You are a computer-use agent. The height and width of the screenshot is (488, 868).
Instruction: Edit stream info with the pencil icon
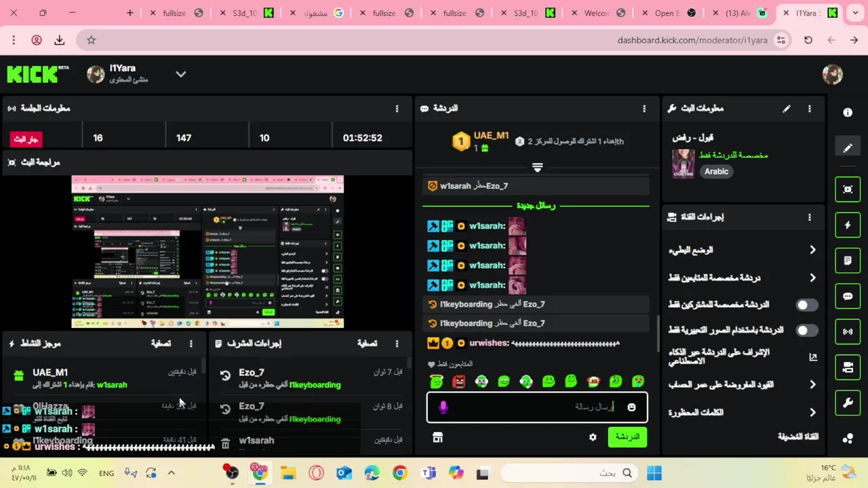(787, 108)
